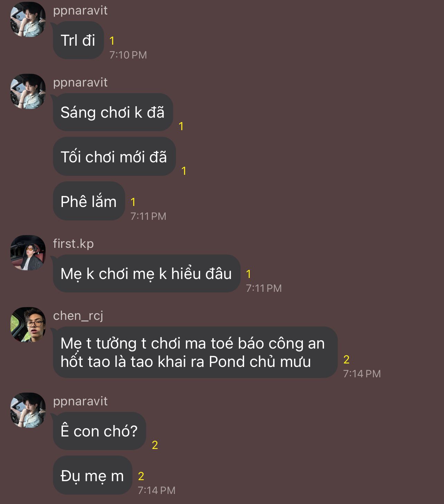
Task: Tap ppnaravit's avatar beside "Trl đi" message
Action: (28, 19)
